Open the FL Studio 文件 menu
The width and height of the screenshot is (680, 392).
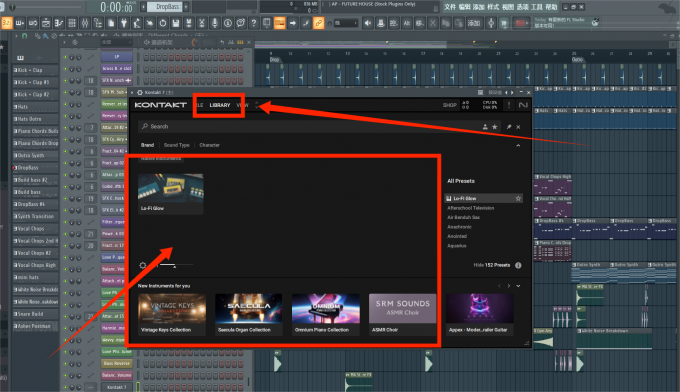tap(450, 7)
